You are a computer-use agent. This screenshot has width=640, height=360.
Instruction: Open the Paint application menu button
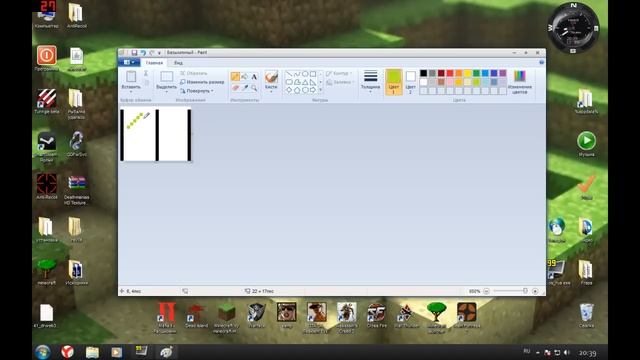(x=129, y=62)
